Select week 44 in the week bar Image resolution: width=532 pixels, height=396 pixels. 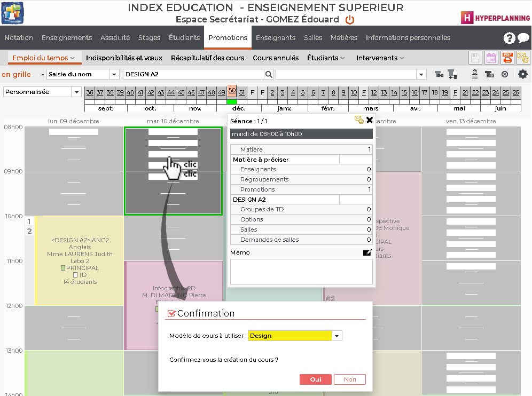click(x=171, y=92)
